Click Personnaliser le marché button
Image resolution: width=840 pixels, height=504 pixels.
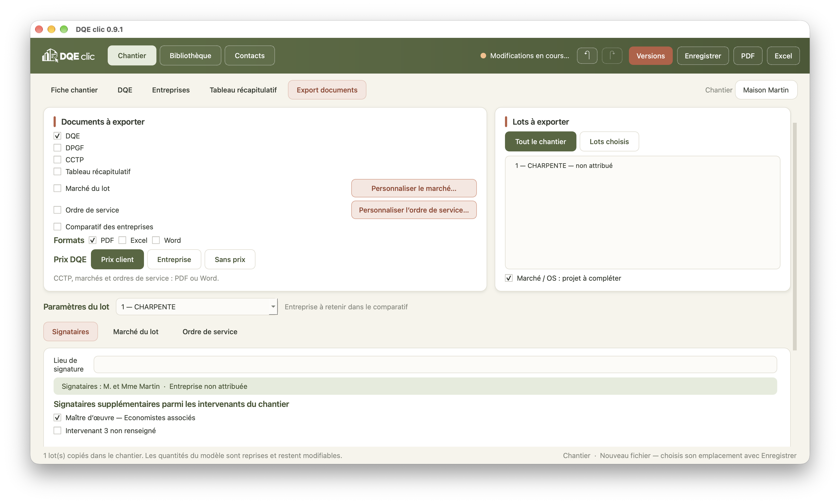(414, 188)
